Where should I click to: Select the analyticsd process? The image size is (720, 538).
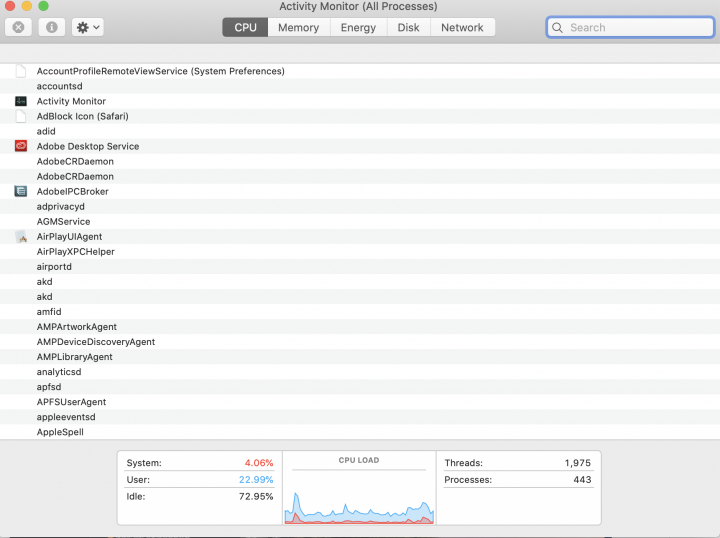click(59, 372)
